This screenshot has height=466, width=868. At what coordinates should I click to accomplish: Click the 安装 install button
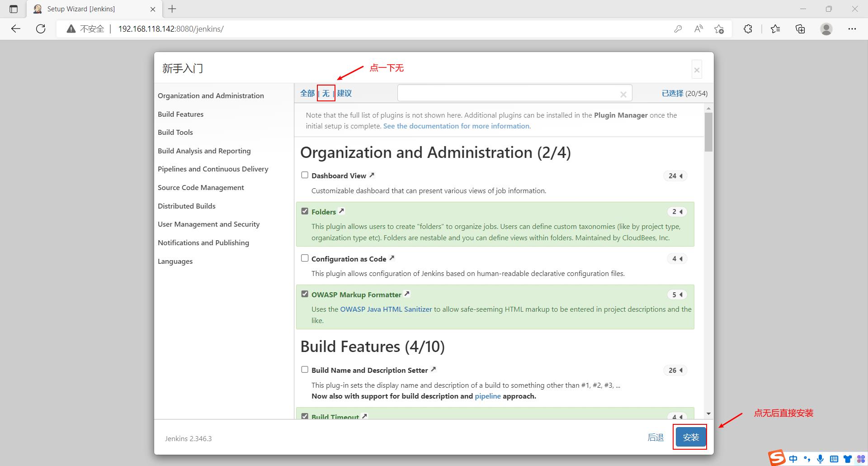point(691,437)
